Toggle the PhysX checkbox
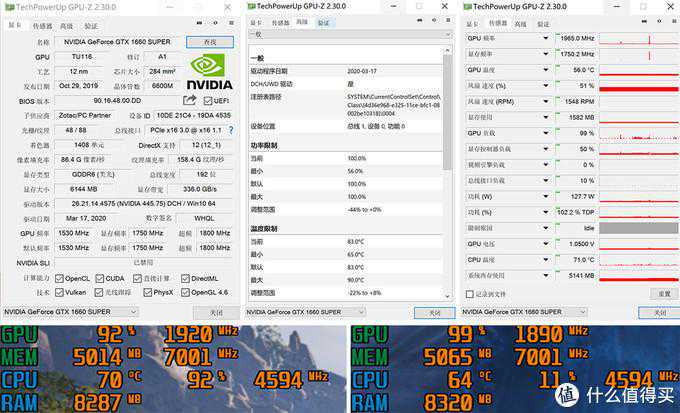This screenshot has width=680, height=413. (x=146, y=292)
